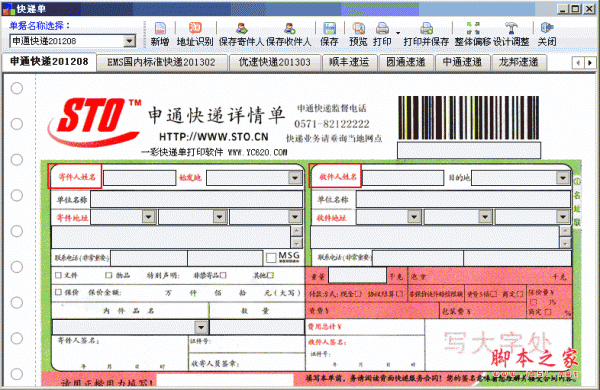Screen dimensions: 600x390
Task: Open third 寄件地址 district dropdown
Action: click(x=295, y=217)
